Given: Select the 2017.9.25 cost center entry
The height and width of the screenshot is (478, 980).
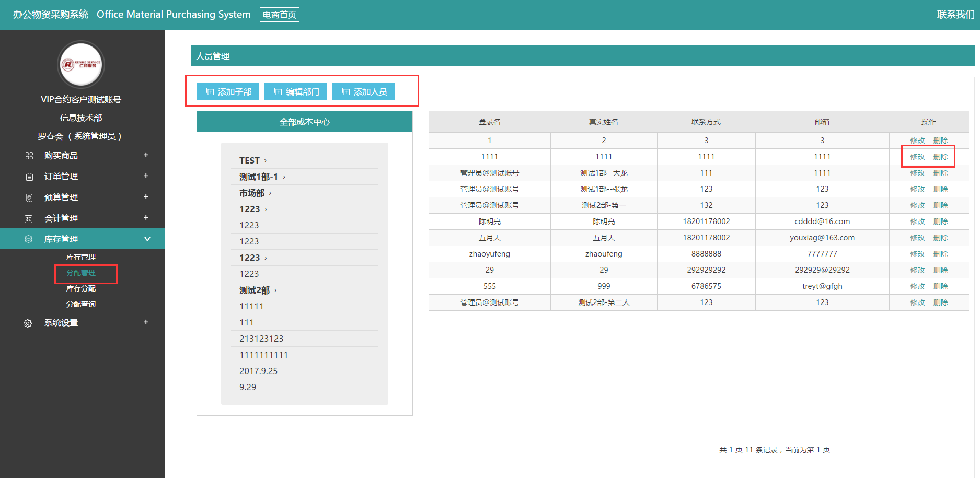Looking at the screenshot, I should tap(258, 371).
